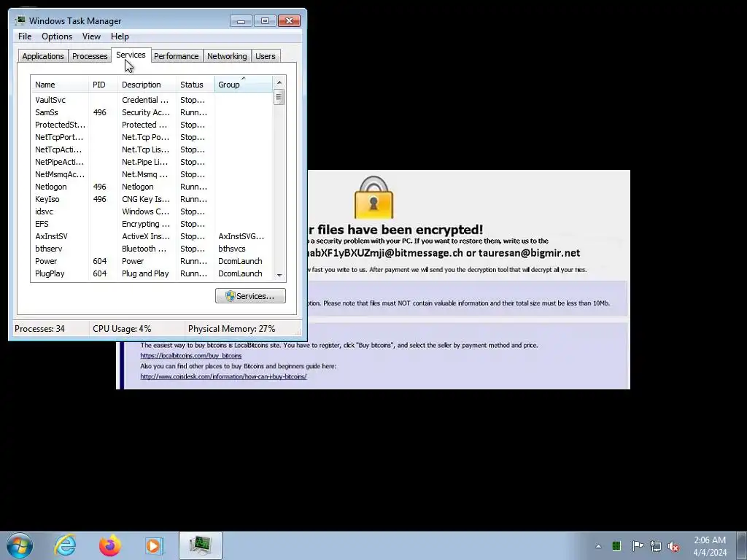Open the coindesk.com how-can-i-buy-bitcoins link
The height and width of the screenshot is (560, 747).
coord(223,376)
